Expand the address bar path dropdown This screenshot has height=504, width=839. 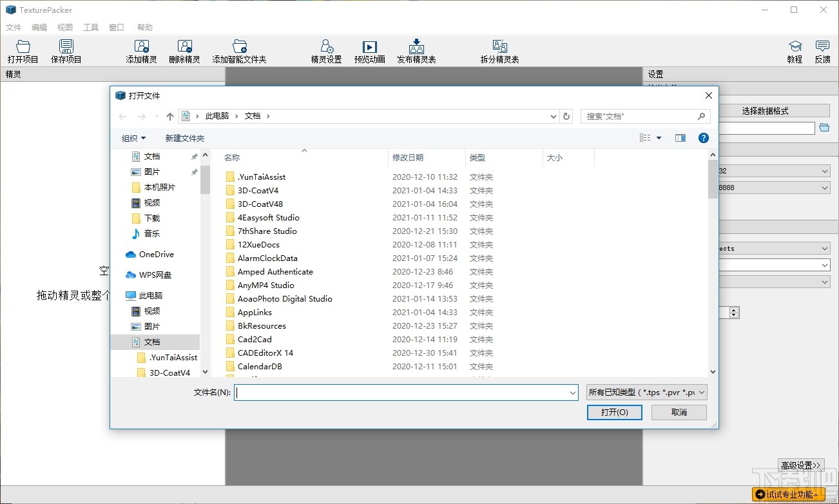(554, 117)
